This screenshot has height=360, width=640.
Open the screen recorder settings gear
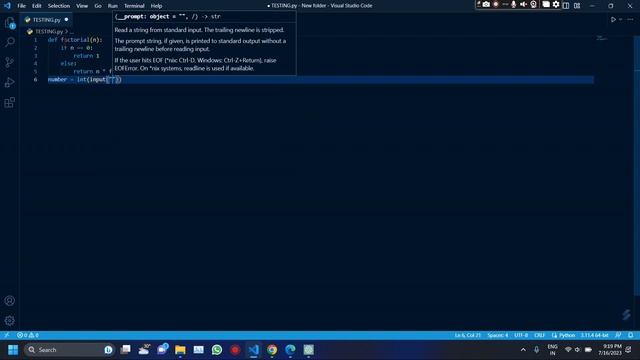[556, 4]
